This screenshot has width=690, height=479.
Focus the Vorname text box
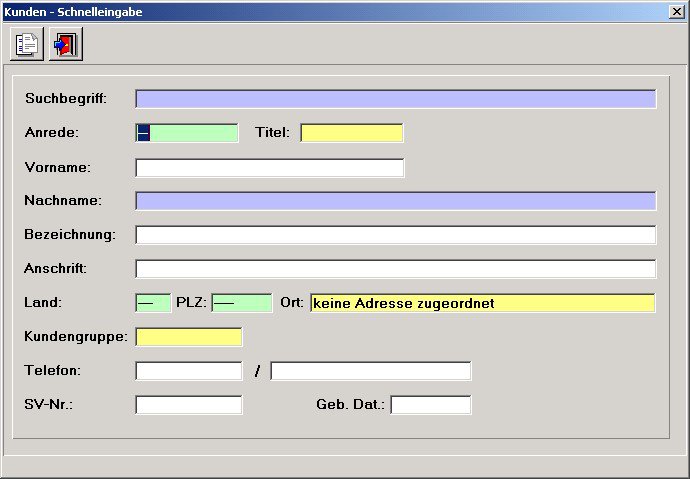point(269,168)
